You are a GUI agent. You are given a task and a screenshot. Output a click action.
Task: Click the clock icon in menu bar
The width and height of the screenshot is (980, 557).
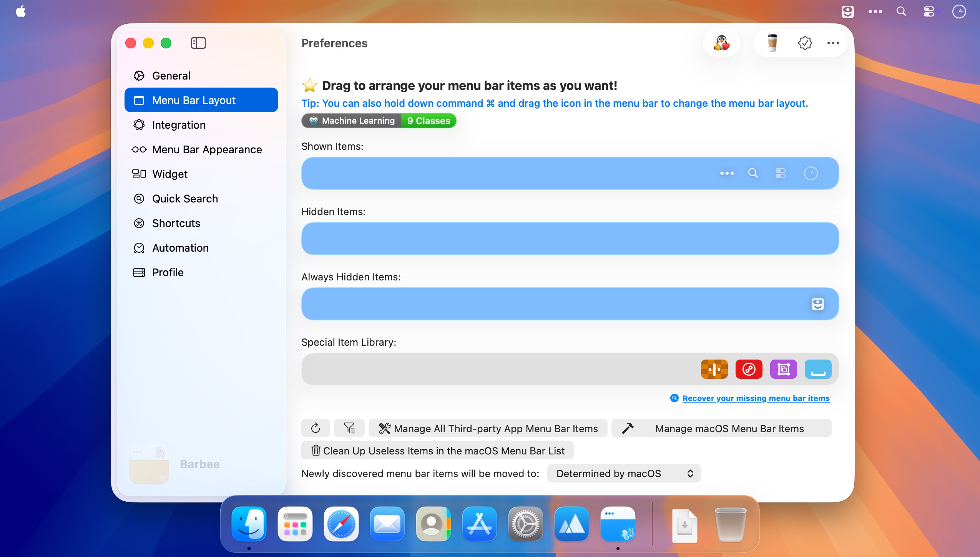(x=959, y=12)
